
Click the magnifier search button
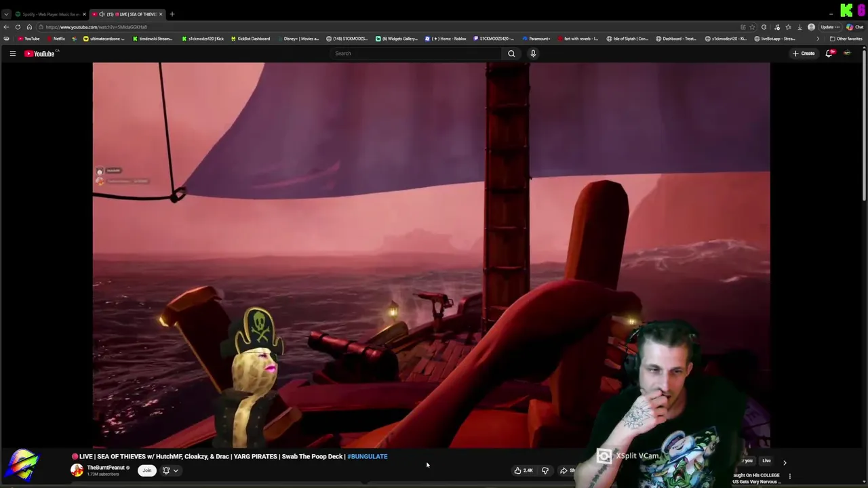(x=511, y=54)
